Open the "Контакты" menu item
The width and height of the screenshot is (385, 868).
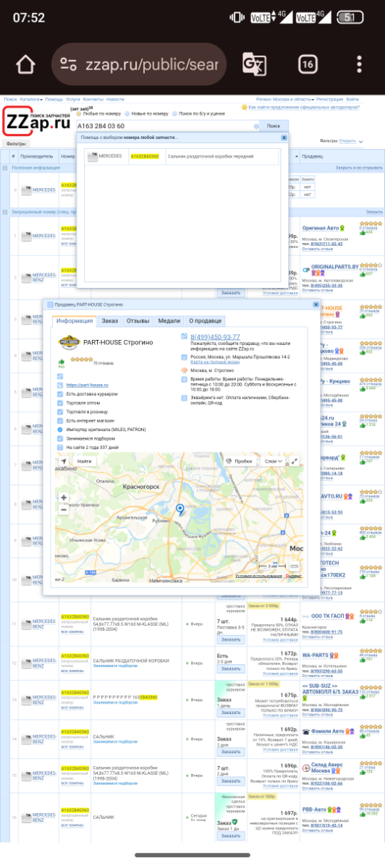[93, 99]
